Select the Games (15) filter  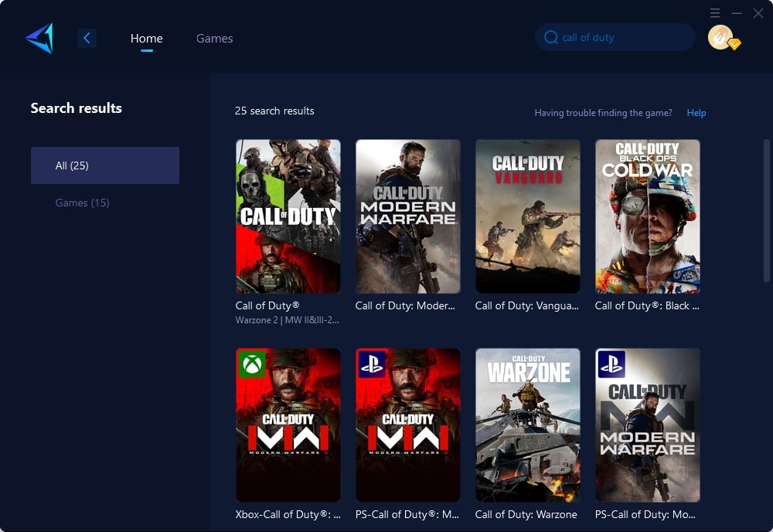(83, 203)
